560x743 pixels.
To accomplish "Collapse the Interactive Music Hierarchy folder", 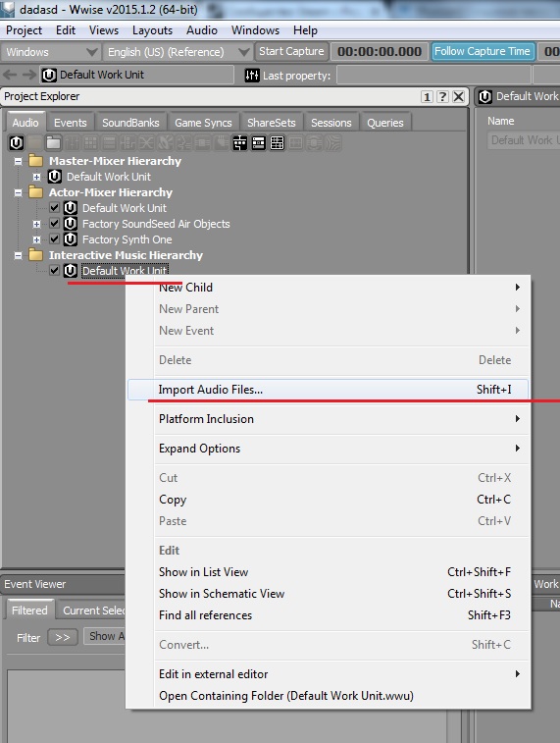I will click(x=18, y=255).
